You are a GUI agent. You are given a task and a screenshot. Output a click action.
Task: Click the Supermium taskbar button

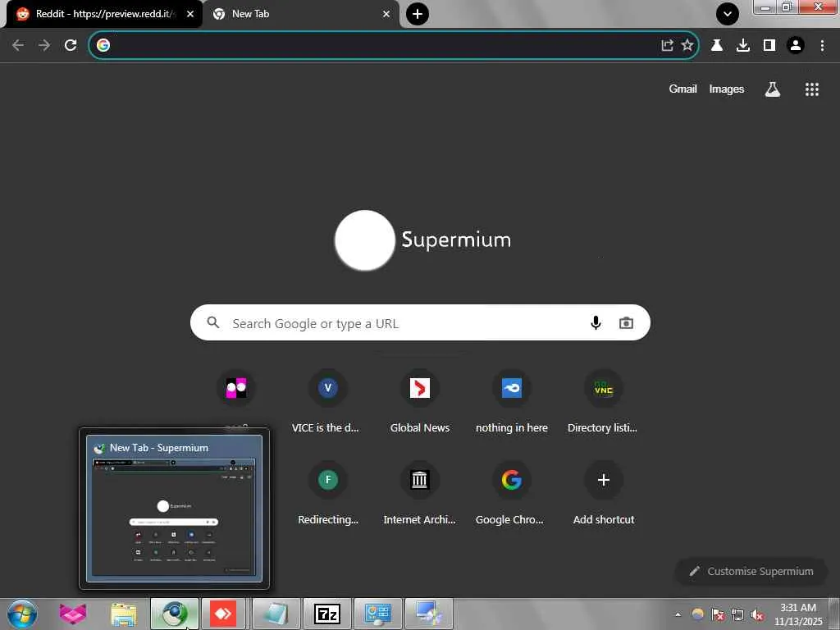click(x=175, y=614)
